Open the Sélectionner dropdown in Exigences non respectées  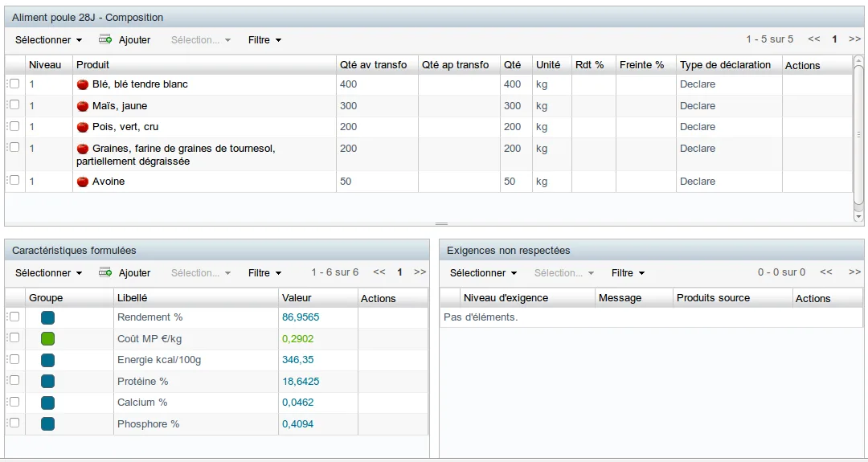pos(483,272)
